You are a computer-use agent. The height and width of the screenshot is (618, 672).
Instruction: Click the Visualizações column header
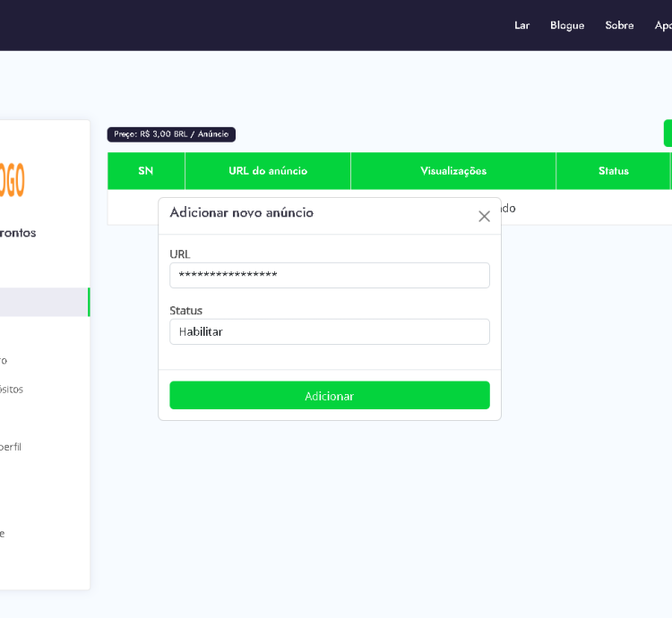[453, 171]
